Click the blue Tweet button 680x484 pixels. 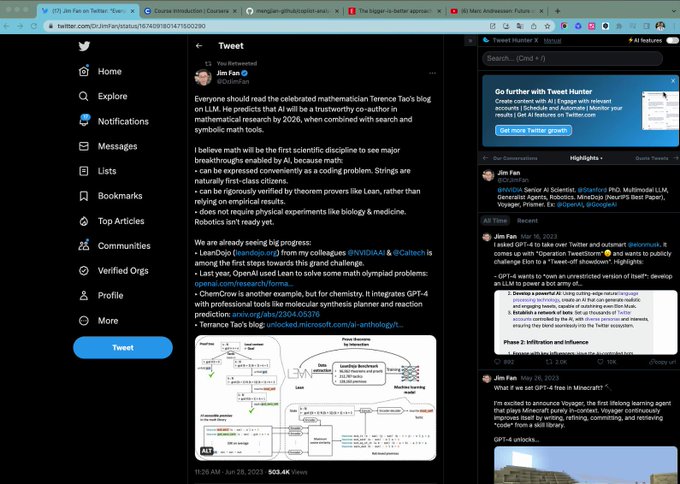coord(123,347)
